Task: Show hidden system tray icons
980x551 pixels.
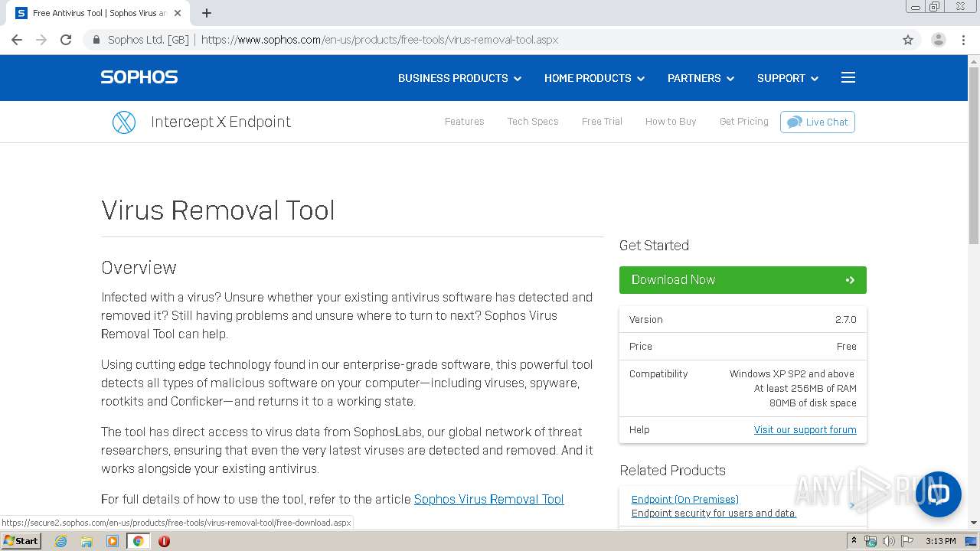Action: pos(854,541)
